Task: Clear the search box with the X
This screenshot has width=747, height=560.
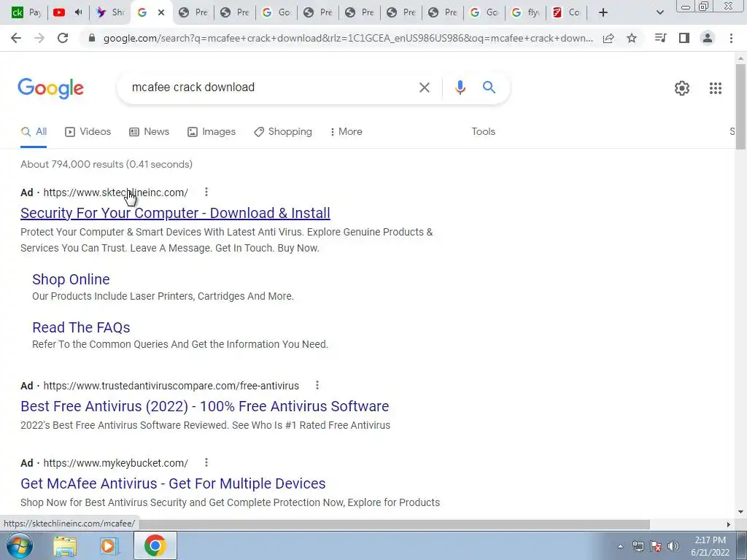Action: [x=424, y=87]
